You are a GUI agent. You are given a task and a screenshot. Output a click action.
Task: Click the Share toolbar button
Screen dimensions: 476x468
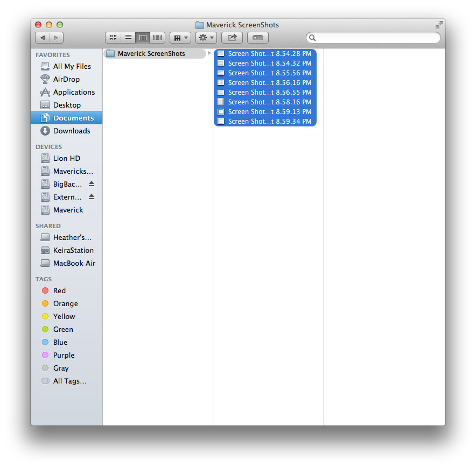click(232, 38)
